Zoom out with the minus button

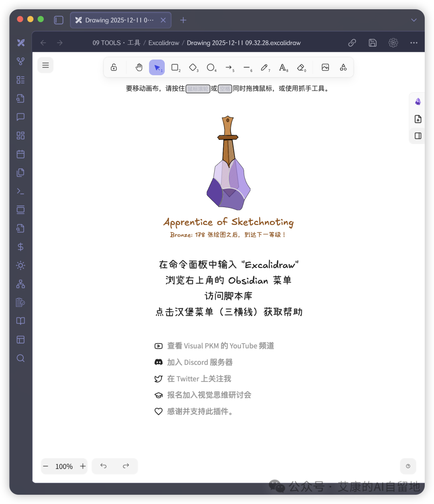(46, 466)
